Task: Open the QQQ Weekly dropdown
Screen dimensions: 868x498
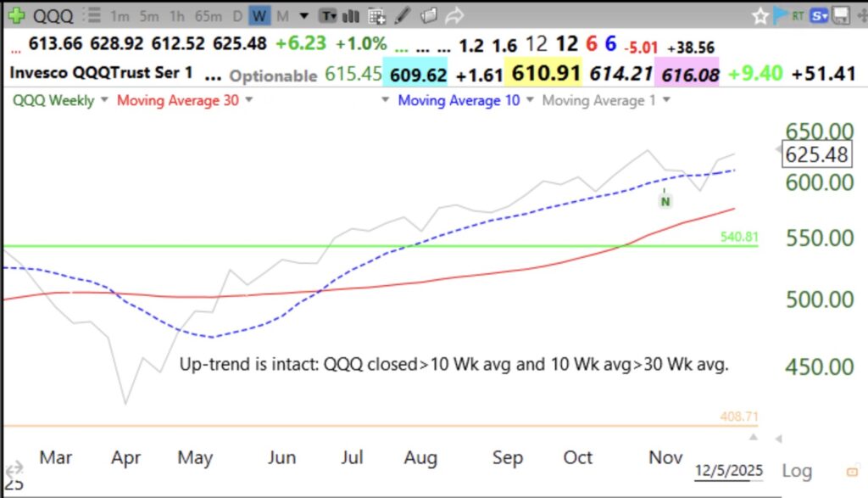Action: click(53, 99)
